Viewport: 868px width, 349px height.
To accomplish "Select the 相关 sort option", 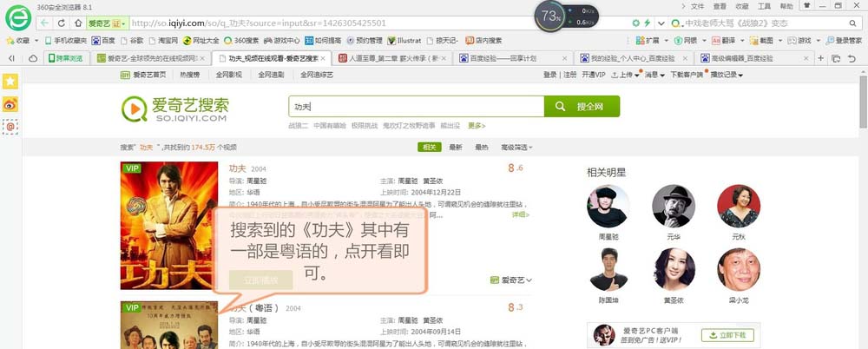I will [x=429, y=148].
